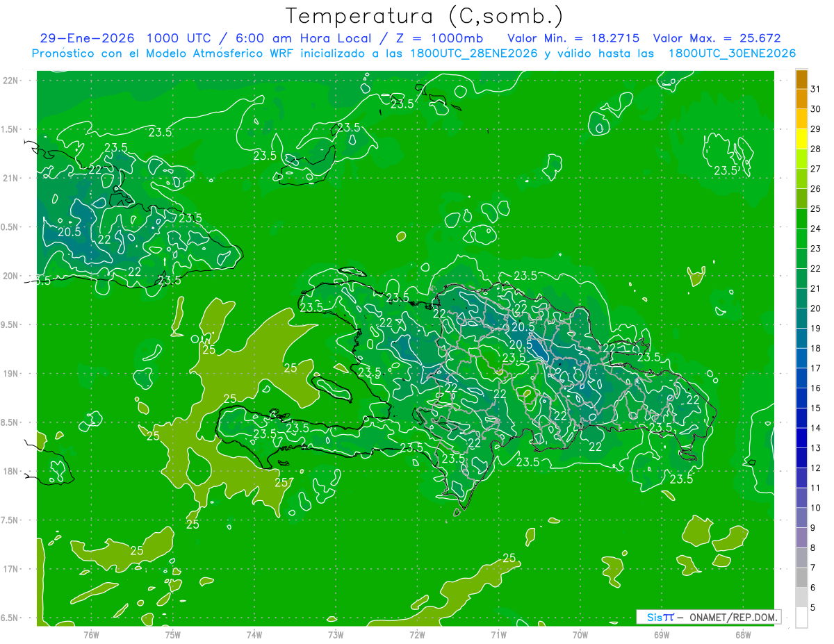
Task: Click the white color scale swatch below 5
Action: 801,618
